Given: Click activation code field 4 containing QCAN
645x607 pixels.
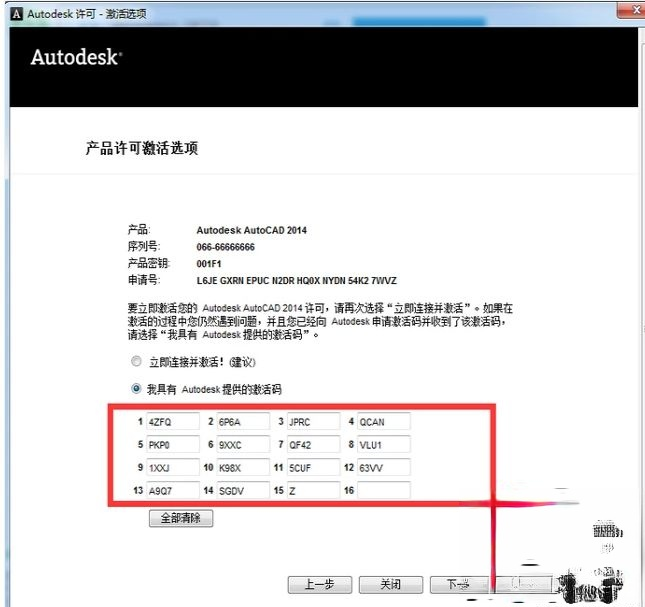Looking at the screenshot, I should 384,422.
